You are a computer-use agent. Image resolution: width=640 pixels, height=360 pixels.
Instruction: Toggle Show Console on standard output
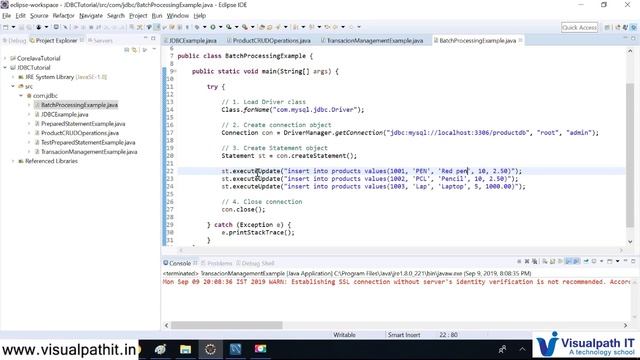(568, 262)
